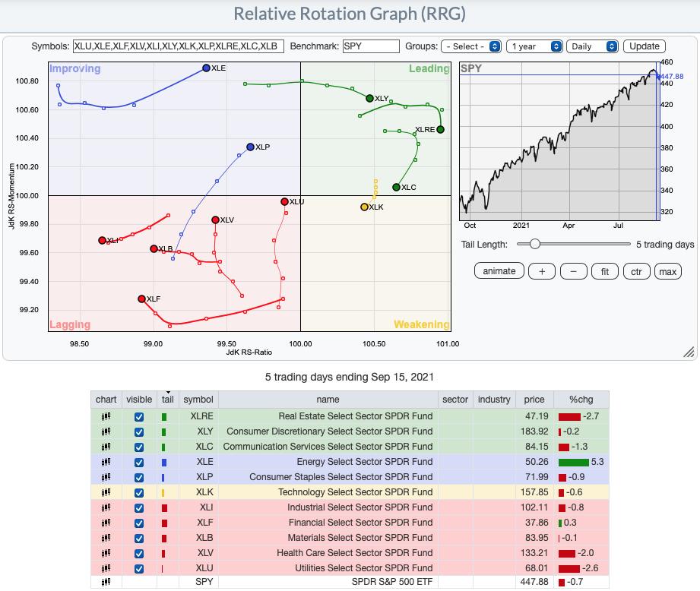Click the XLF tail toggle marker
This screenshot has height=591, width=700.
[164, 523]
